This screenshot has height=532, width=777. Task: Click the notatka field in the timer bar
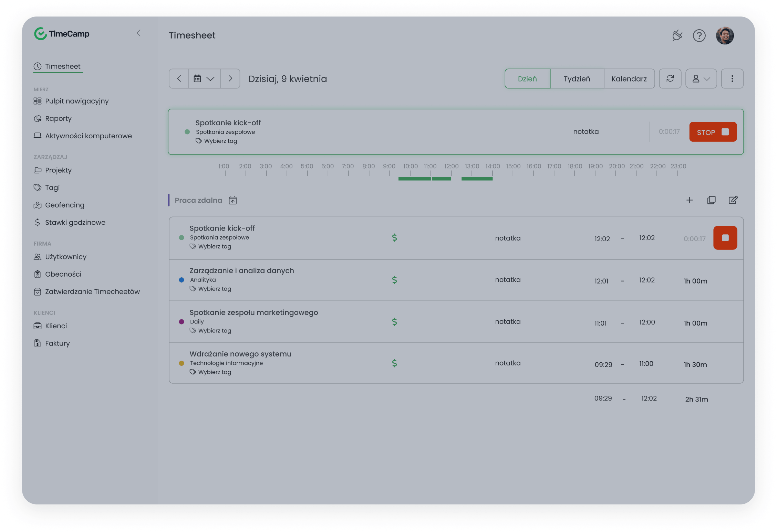click(x=586, y=132)
